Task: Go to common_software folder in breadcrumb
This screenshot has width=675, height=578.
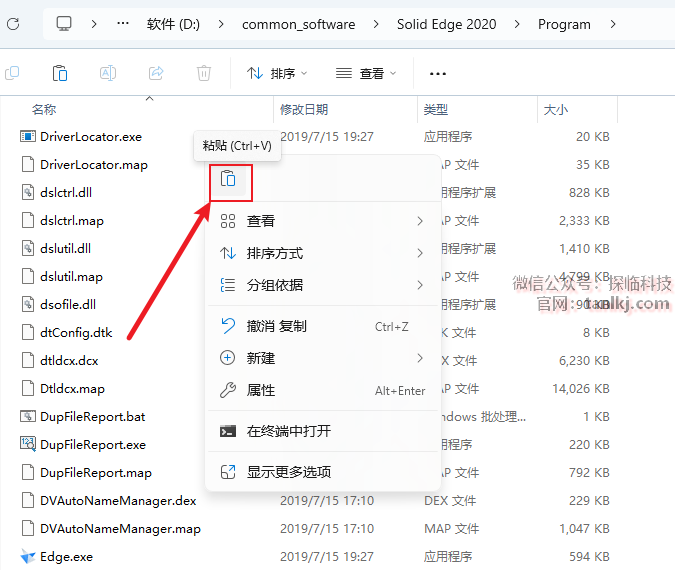Action: 298,24
